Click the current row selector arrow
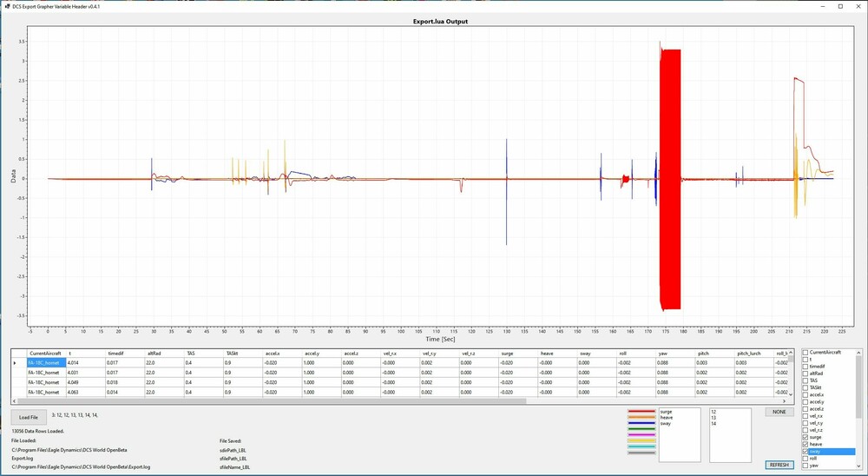Screen dimensions: 868x476 (x=15, y=363)
